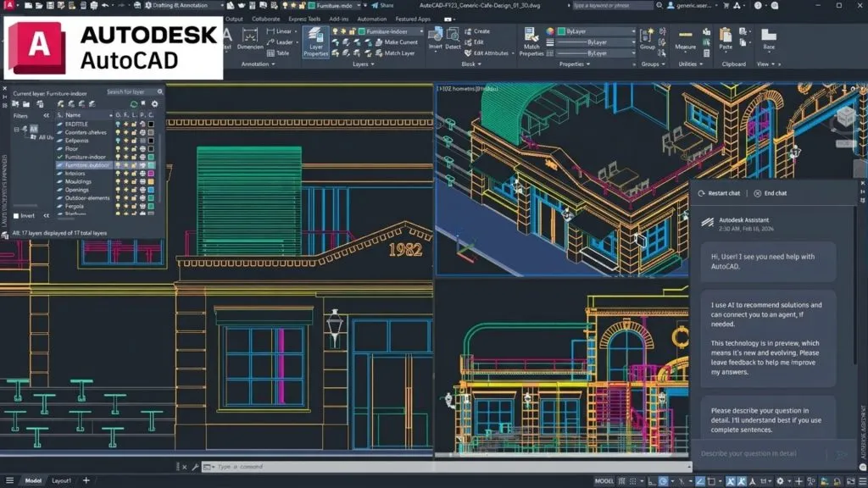Image resolution: width=868 pixels, height=488 pixels.
Task: Click MODEL space button in status bar
Action: [604, 481]
